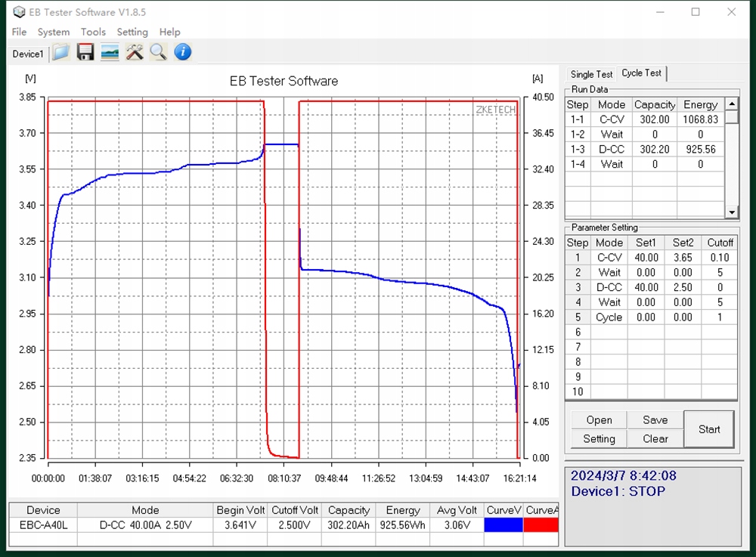Open the File menu
The height and width of the screenshot is (557, 756).
tap(19, 32)
